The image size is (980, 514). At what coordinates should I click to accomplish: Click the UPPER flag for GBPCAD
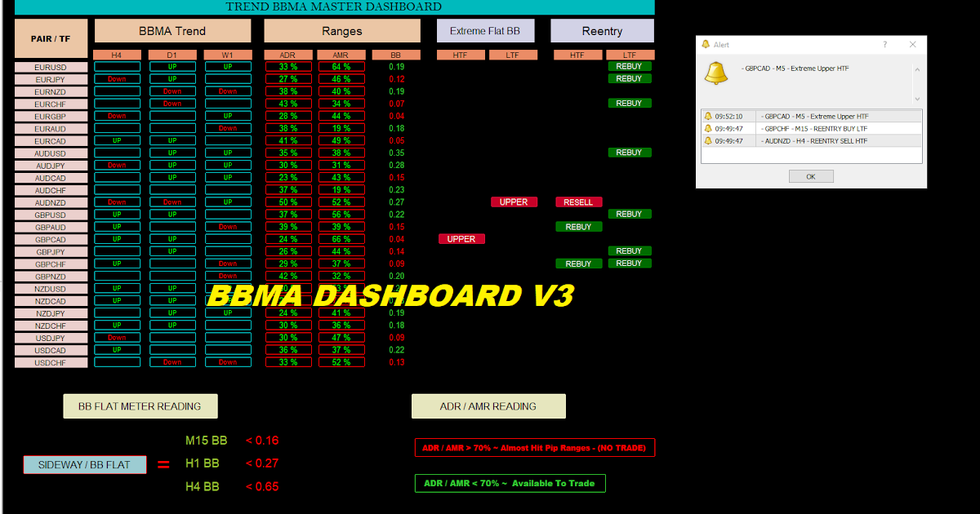pyautogui.click(x=461, y=238)
